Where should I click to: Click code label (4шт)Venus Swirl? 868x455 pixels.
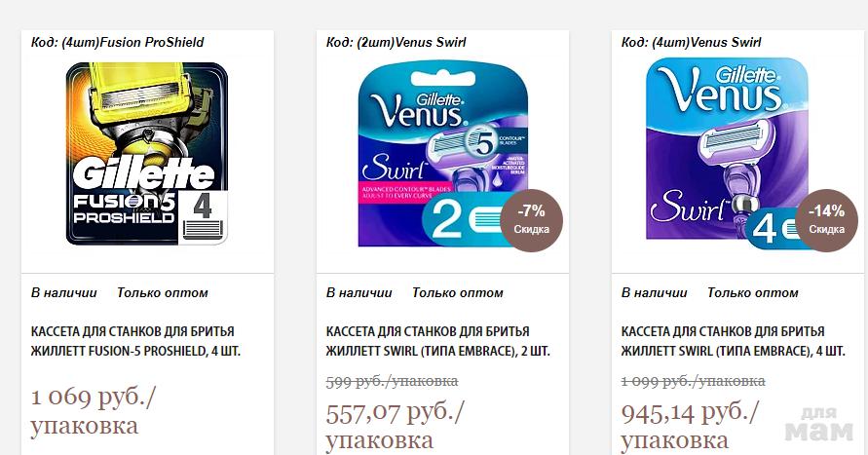[692, 42]
